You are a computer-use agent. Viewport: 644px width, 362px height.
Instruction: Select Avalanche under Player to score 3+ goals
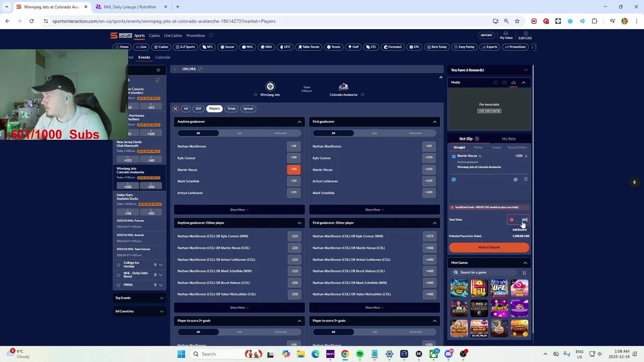416,332
